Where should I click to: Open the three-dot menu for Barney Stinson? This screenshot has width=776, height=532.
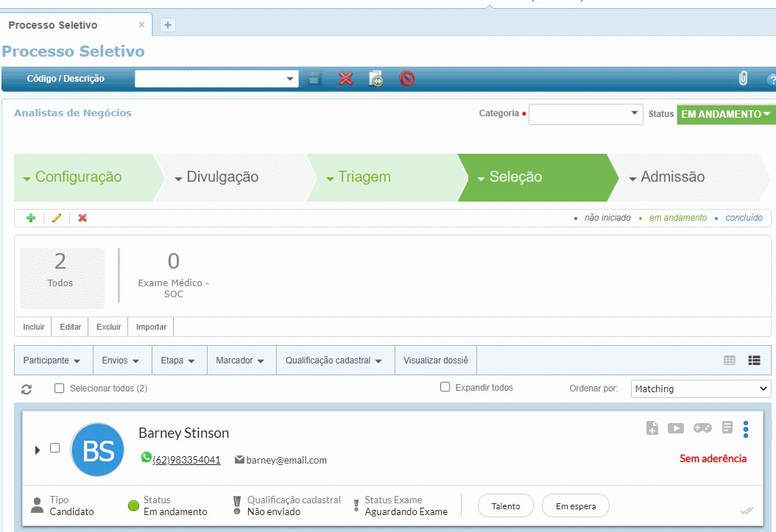click(x=746, y=428)
